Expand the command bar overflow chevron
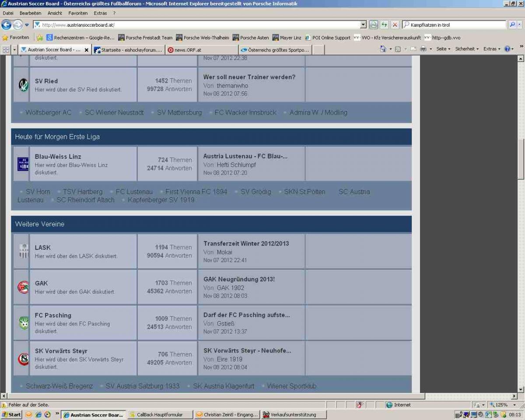 (521, 46)
